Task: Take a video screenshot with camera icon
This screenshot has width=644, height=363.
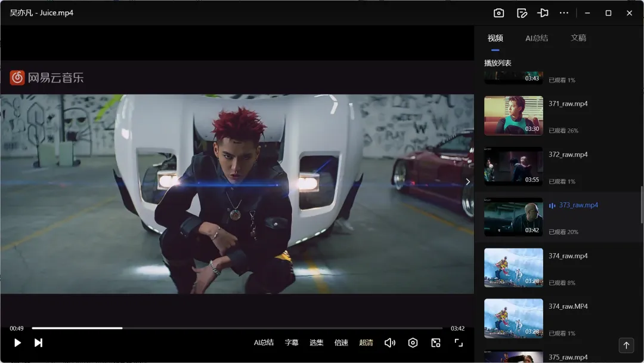Action: coord(499,13)
